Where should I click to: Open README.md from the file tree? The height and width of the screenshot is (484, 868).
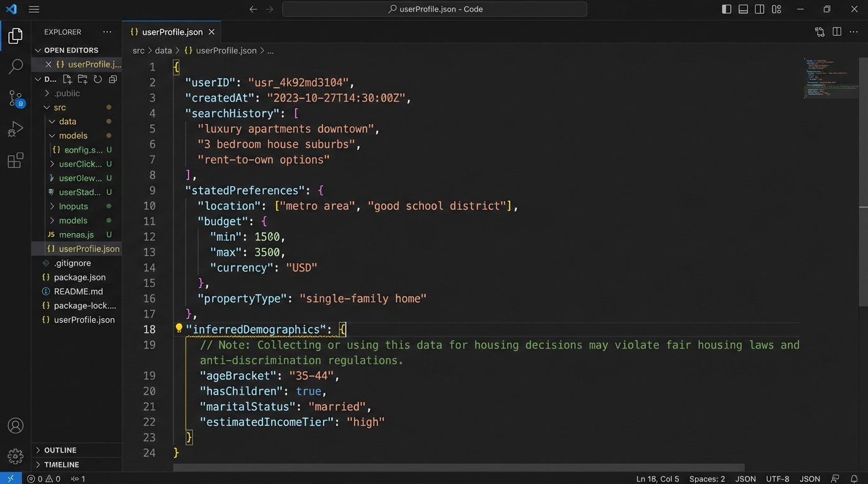coord(78,292)
